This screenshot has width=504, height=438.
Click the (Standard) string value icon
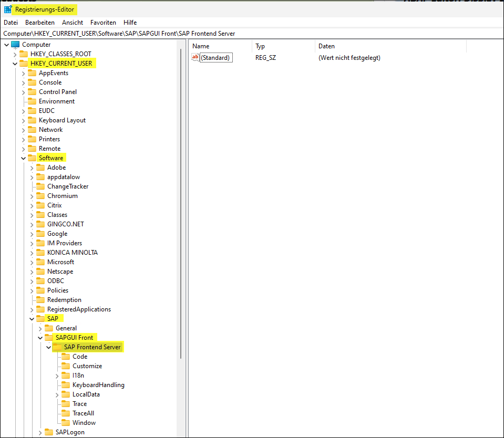click(196, 58)
